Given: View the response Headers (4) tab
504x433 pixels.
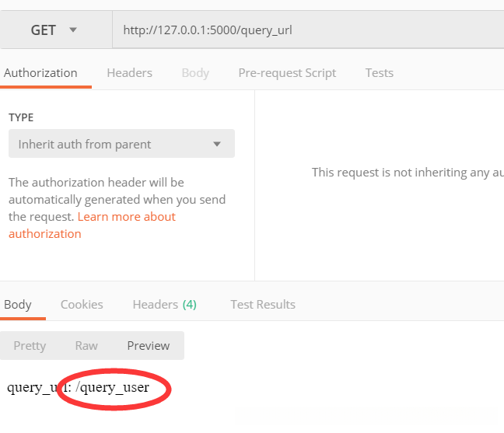Looking at the screenshot, I should click(x=164, y=305).
